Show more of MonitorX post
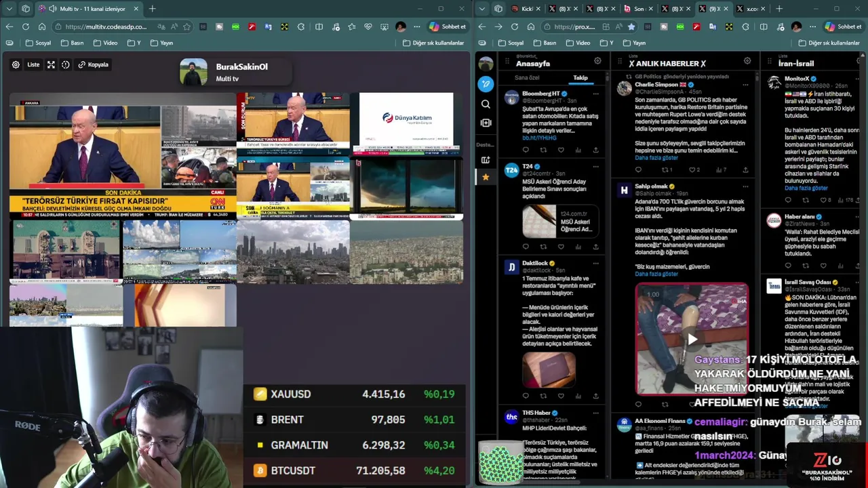This screenshot has width=868, height=488. click(806, 188)
